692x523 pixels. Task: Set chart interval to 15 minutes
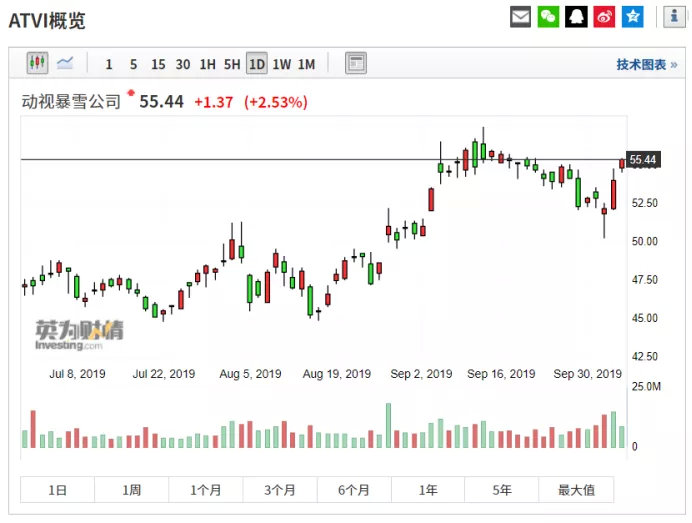tap(158, 65)
